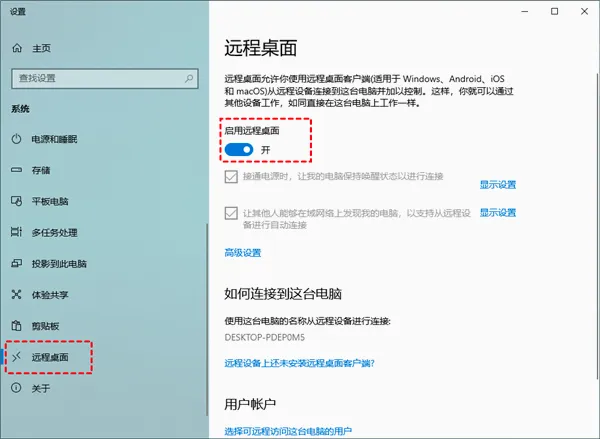Open 投影到此电脑 settings
This screenshot has height=439, width=600.
(59, 264)
